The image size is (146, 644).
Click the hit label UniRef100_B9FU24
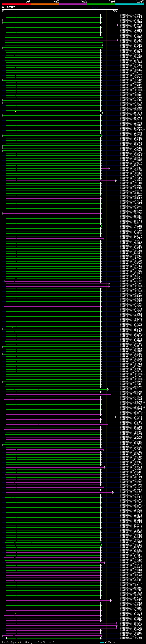131,67
